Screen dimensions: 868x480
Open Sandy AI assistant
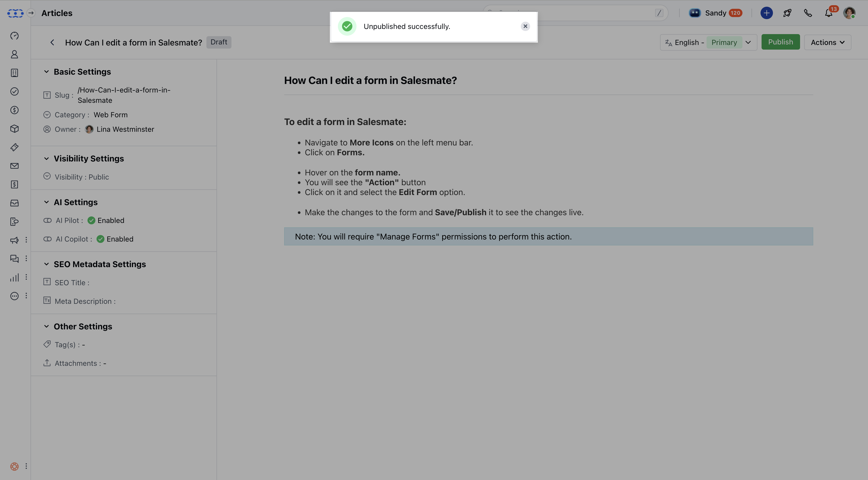click(x=715, y=13)
